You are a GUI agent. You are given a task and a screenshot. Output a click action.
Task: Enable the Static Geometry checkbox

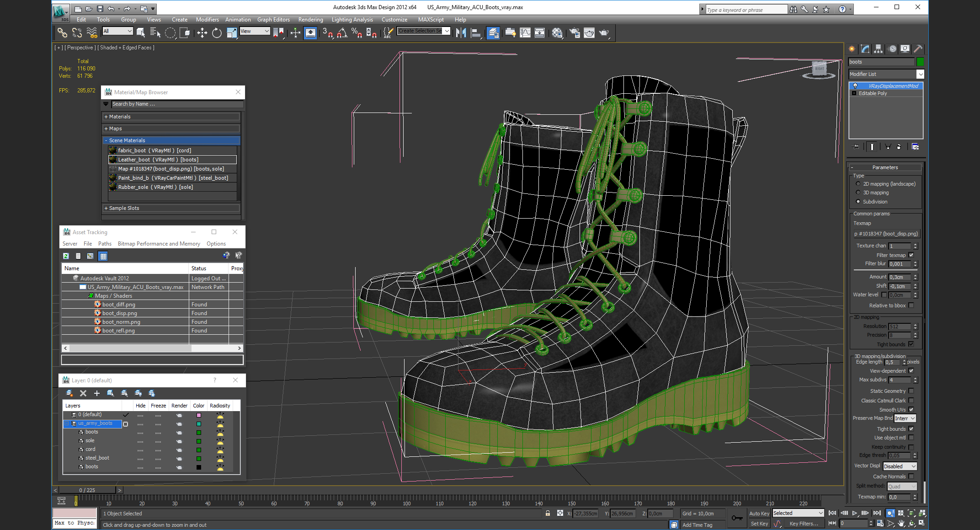[911, 391]
